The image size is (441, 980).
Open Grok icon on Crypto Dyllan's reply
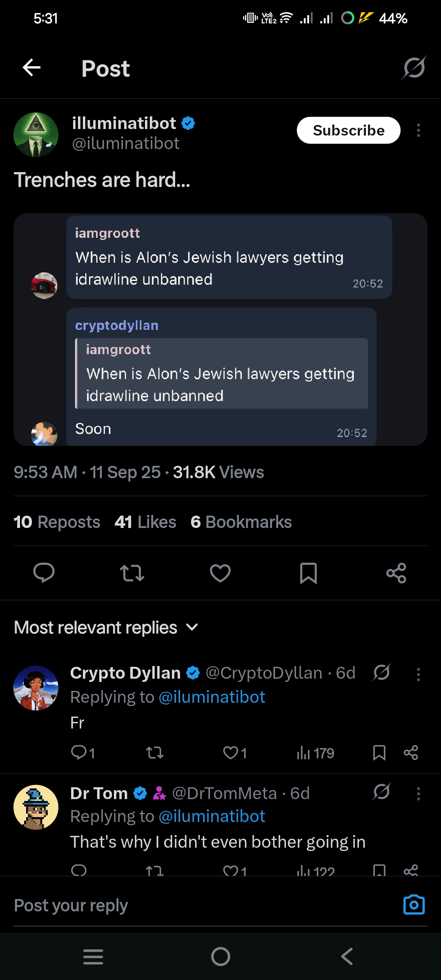[381, 673]
